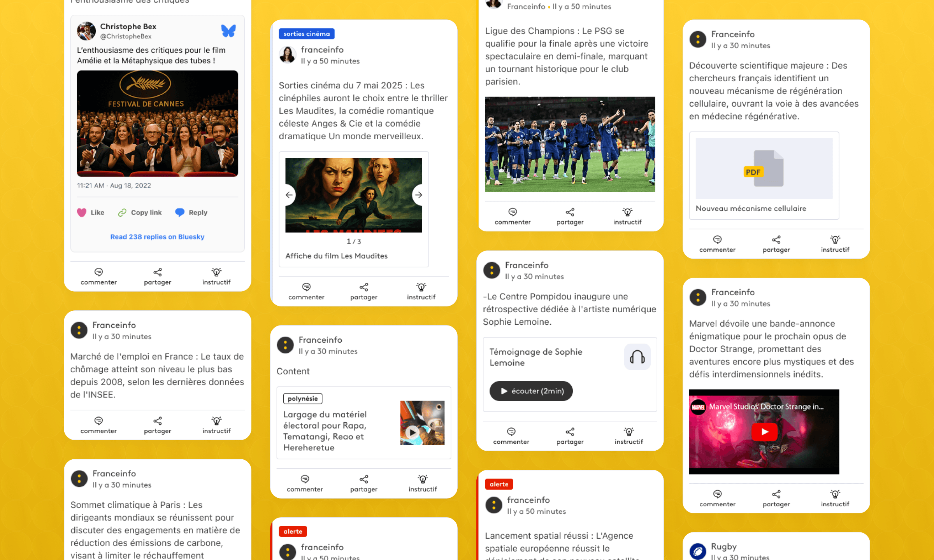The height and width of the screenshot is (560, 934).
Task: Open 'Read 238 replies on Bluesky' link
Action: pyautogui.click(x=157, y=236)
